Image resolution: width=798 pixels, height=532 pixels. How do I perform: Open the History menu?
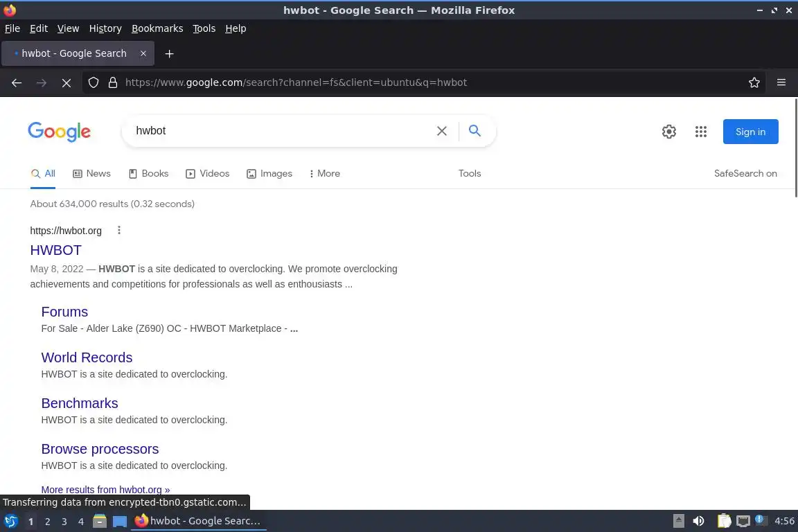point(105,28)
